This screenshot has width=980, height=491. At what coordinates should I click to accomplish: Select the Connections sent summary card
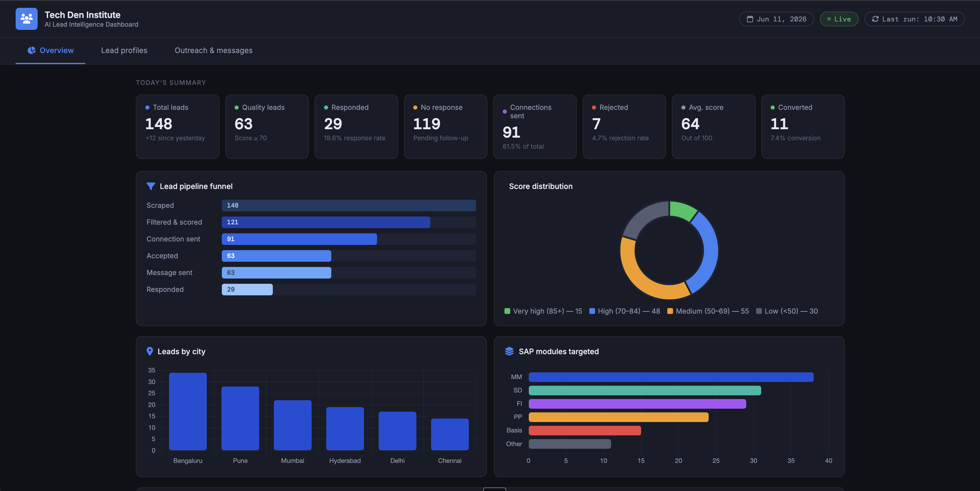point(535,127)
